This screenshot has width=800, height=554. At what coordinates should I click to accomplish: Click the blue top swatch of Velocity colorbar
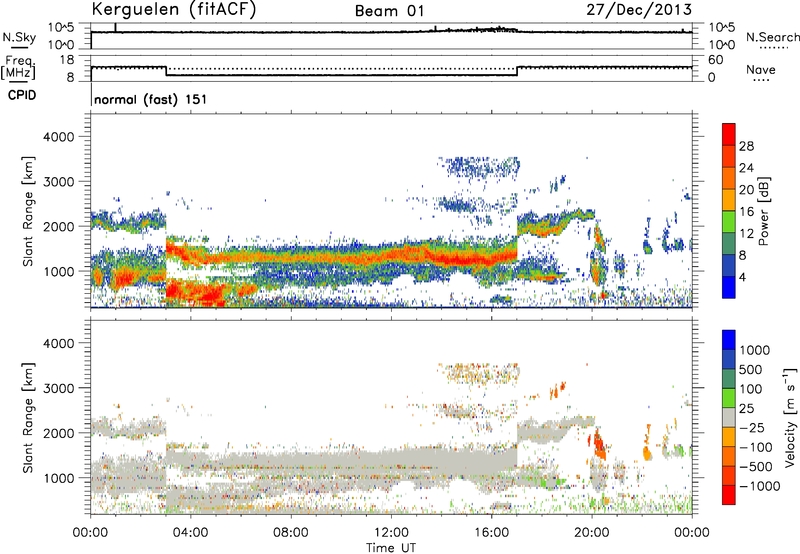729,340
